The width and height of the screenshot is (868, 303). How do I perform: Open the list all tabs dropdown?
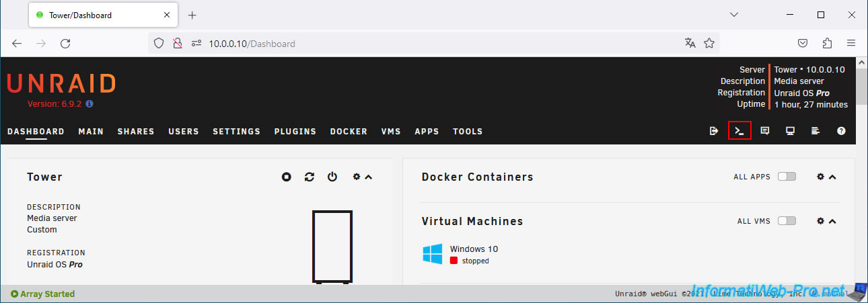[734, 15]
